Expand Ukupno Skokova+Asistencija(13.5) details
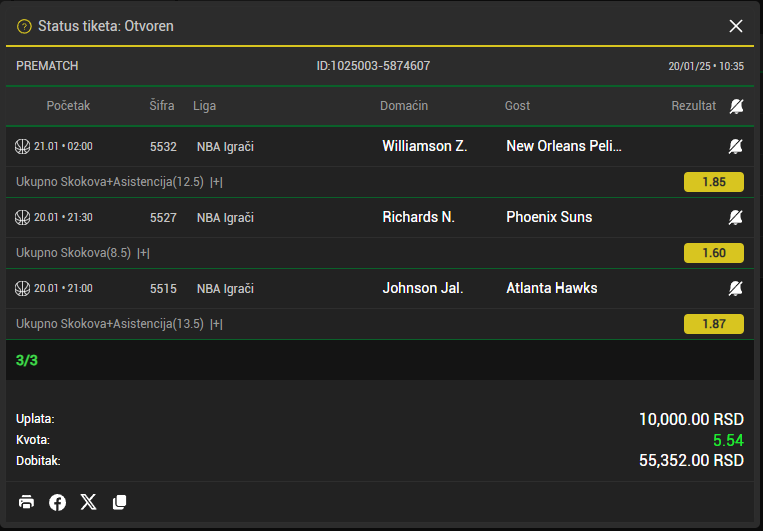 216,324
